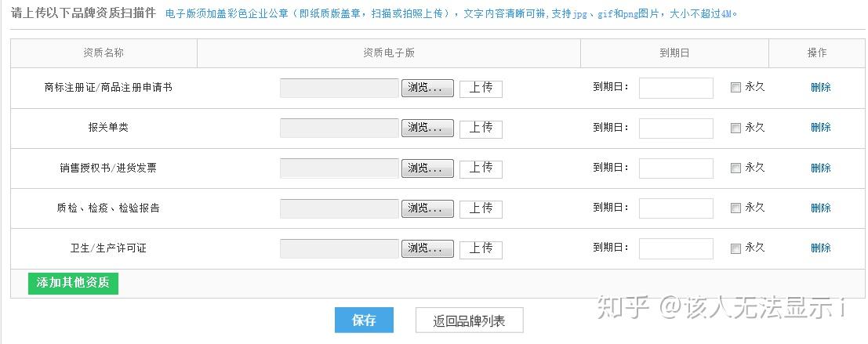Tick 永久 checkbox for 报关单类

[x=735, y=128]
